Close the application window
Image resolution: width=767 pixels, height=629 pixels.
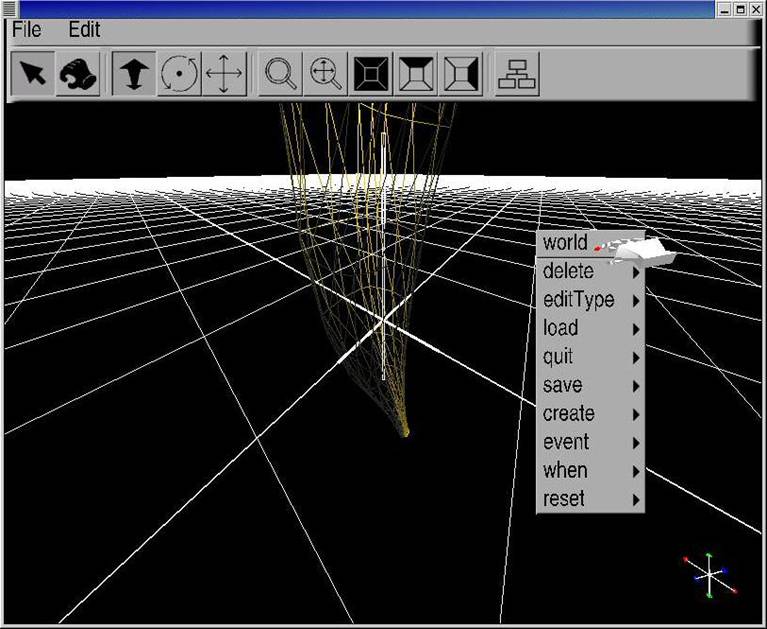tap(756, 9)
